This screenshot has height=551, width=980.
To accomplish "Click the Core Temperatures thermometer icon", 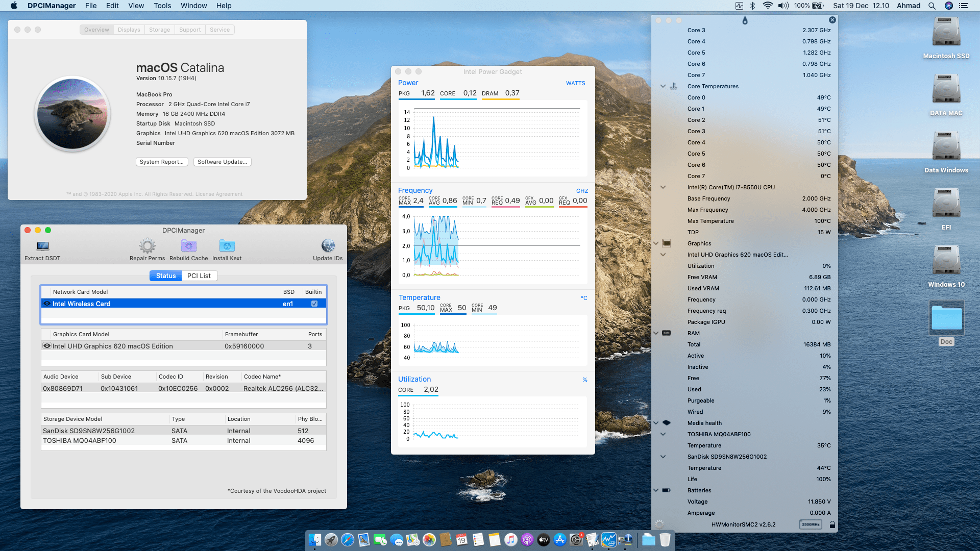I will coord(673,86).
